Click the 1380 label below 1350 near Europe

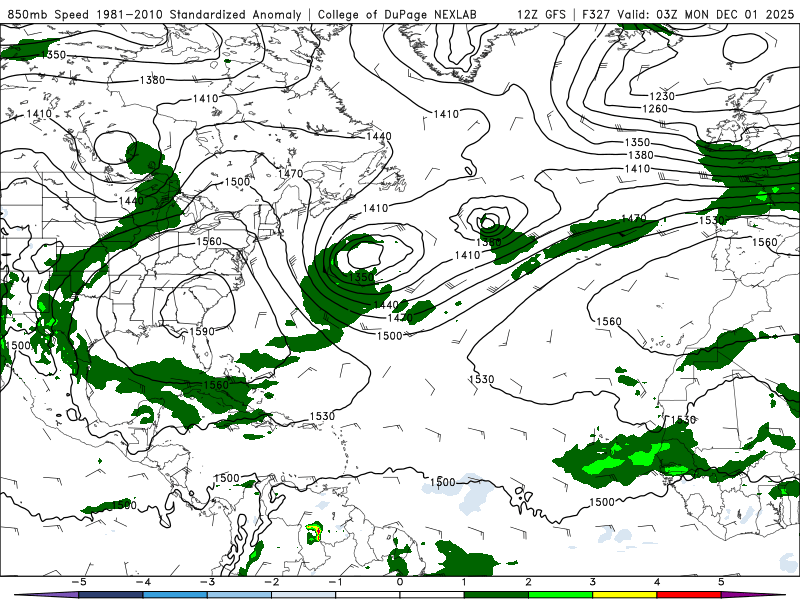[640, 155]
